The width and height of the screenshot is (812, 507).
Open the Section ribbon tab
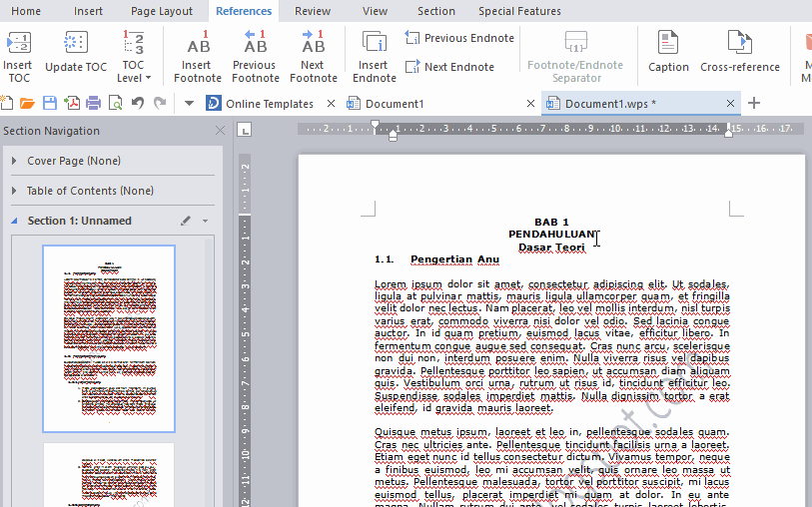click(x=436, y=11)
